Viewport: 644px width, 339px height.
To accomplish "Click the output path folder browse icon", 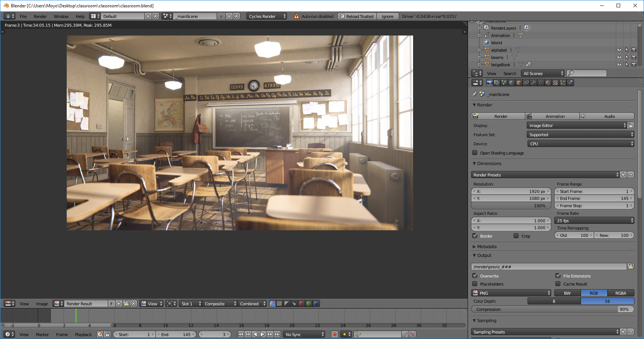I will [x=630, y=267].
